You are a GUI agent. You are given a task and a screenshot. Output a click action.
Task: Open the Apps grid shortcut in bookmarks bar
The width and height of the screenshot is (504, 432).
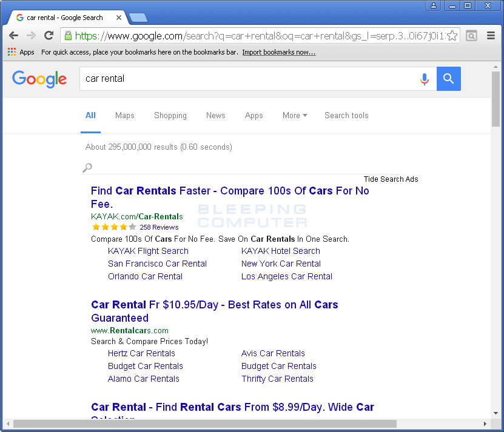[21, 52]
